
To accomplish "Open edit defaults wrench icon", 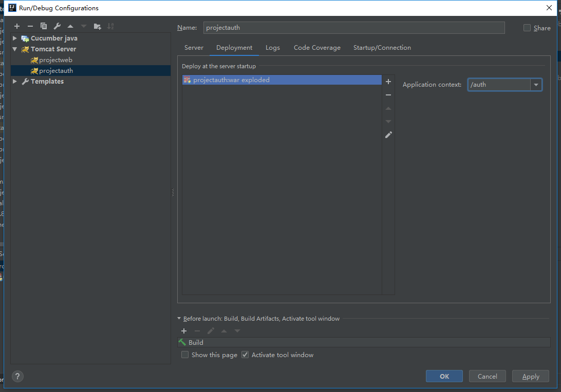I will 57,26.
